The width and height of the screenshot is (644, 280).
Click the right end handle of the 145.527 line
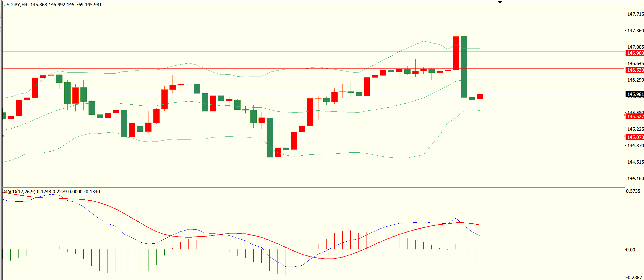[624, 115]
